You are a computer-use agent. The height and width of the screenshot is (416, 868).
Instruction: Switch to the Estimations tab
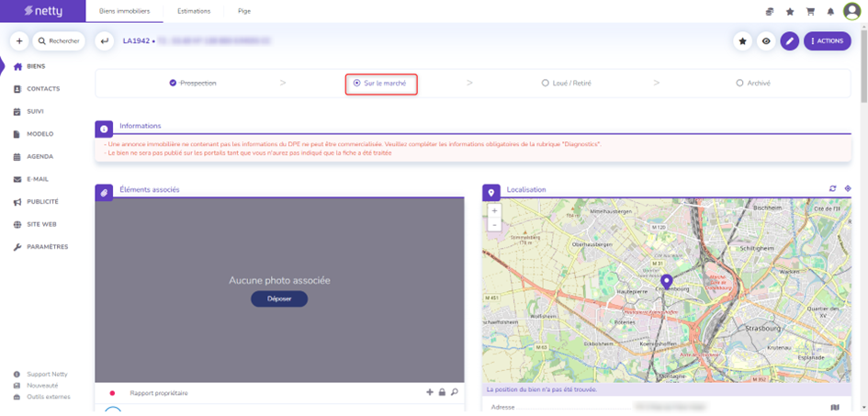(194, 11)
